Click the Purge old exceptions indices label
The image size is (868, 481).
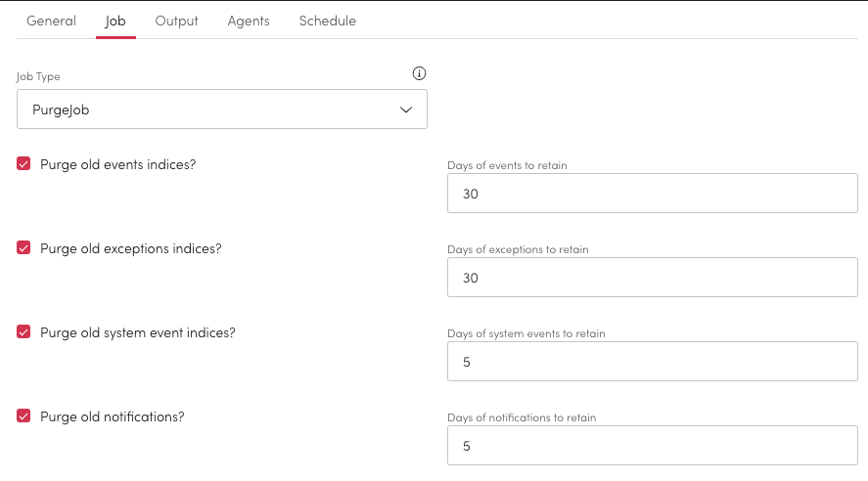coord(131,248)
